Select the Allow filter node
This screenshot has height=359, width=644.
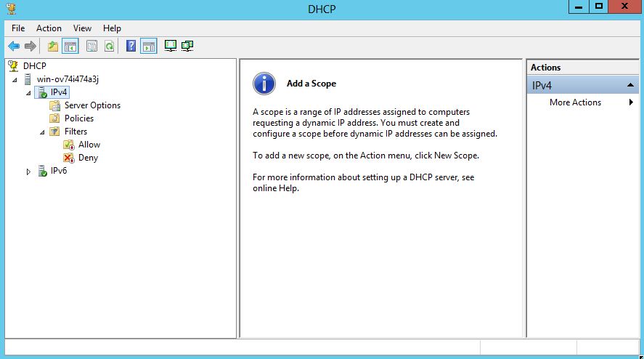tap(89, 145)
